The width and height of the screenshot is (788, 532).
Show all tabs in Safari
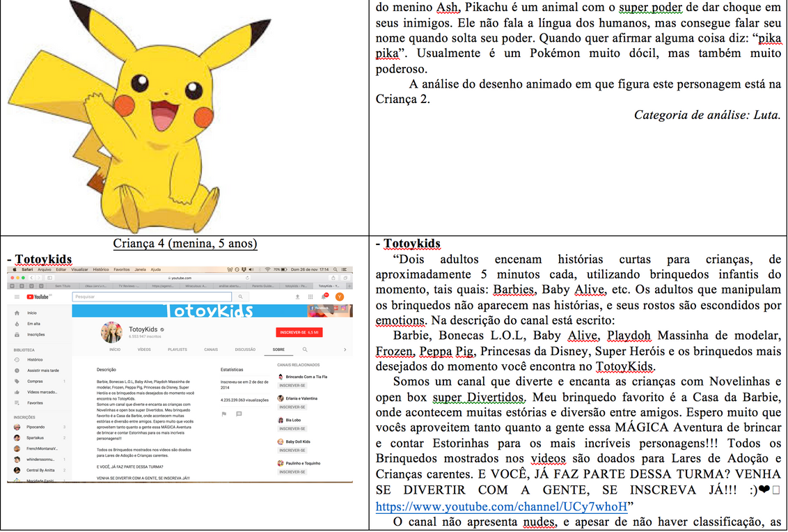click(345, 278)
